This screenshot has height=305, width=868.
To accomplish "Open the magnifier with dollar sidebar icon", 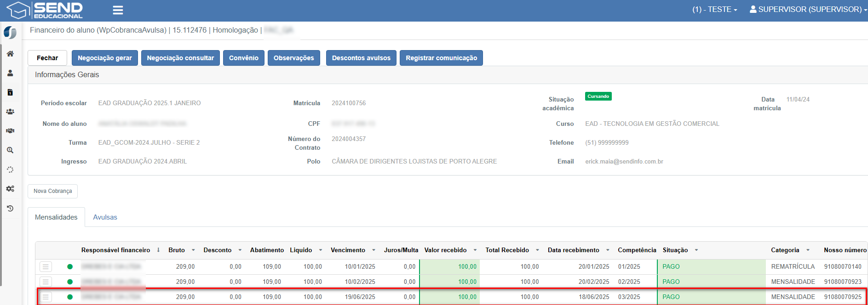I will click(10, 150).
